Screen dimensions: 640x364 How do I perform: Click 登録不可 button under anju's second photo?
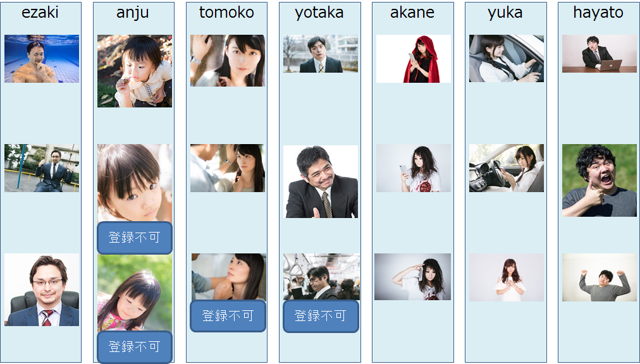pos(135,238)
